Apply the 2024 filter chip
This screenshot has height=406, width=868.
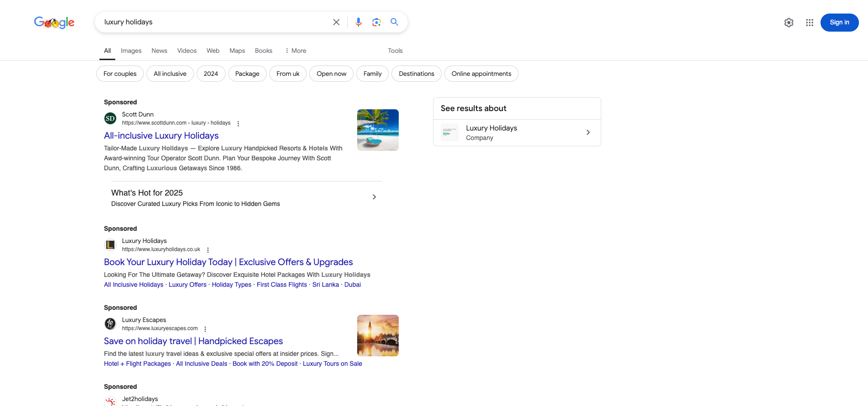pos(211,74)
